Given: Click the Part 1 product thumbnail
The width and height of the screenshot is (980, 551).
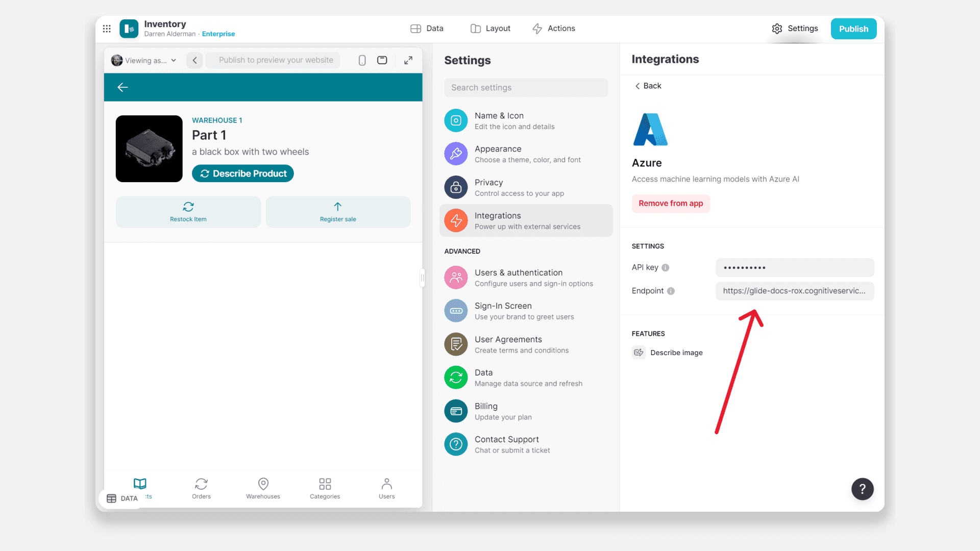Looking at the screenshot, I should tap(149, 148).
